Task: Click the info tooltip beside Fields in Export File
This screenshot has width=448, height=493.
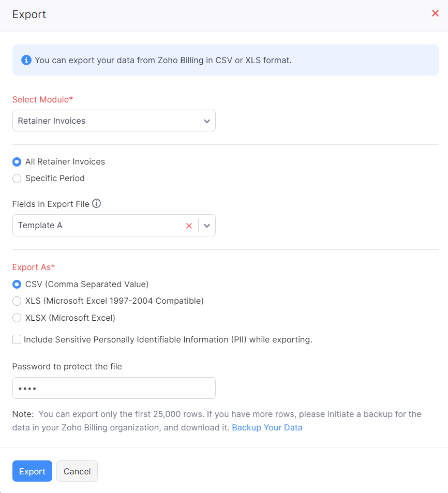Action: click(96, 203)
